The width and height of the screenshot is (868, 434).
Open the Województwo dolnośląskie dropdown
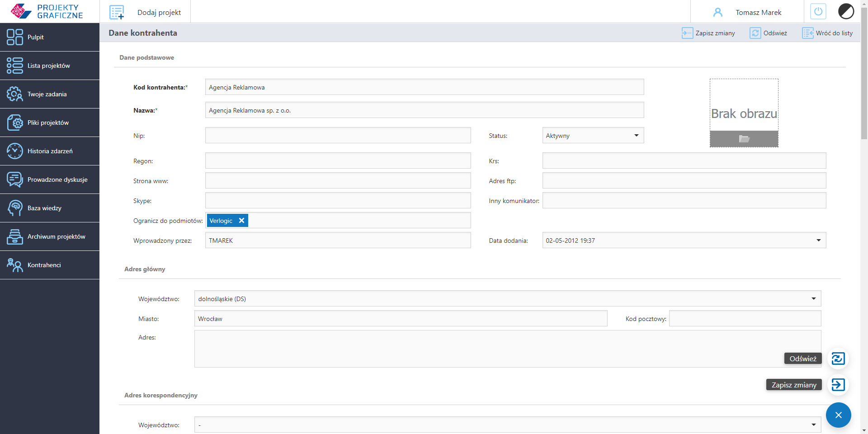(x=507, y=299)
